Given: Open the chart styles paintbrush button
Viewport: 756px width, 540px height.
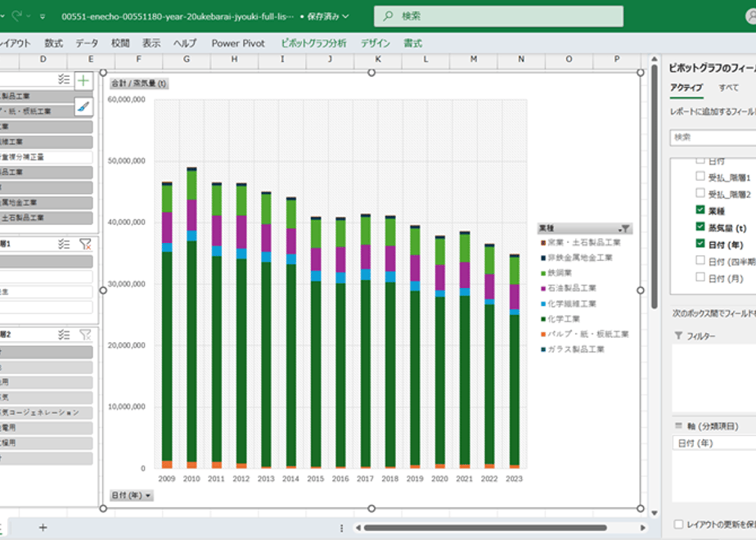Looking at the screenshot, I should (x=83, y=106).
